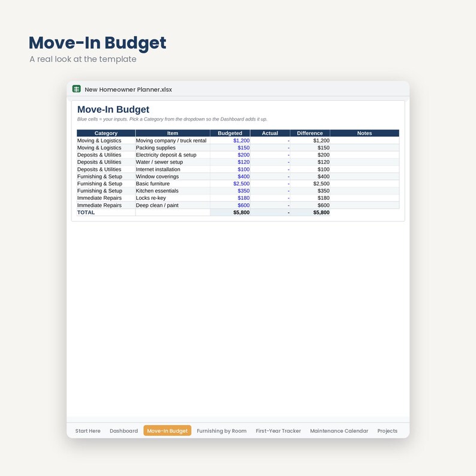Open the Maintenance Calendar tab

[x=339, y=431]
